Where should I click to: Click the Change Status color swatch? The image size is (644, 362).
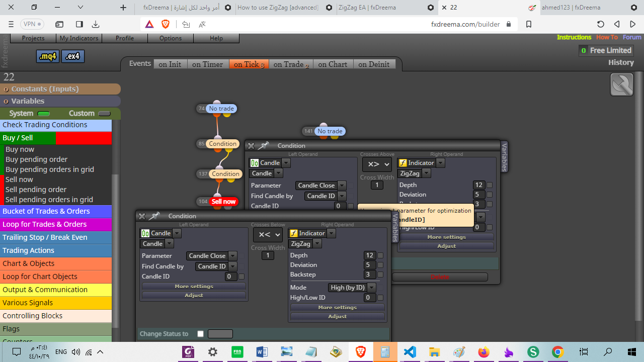click(x=220, y=334)
